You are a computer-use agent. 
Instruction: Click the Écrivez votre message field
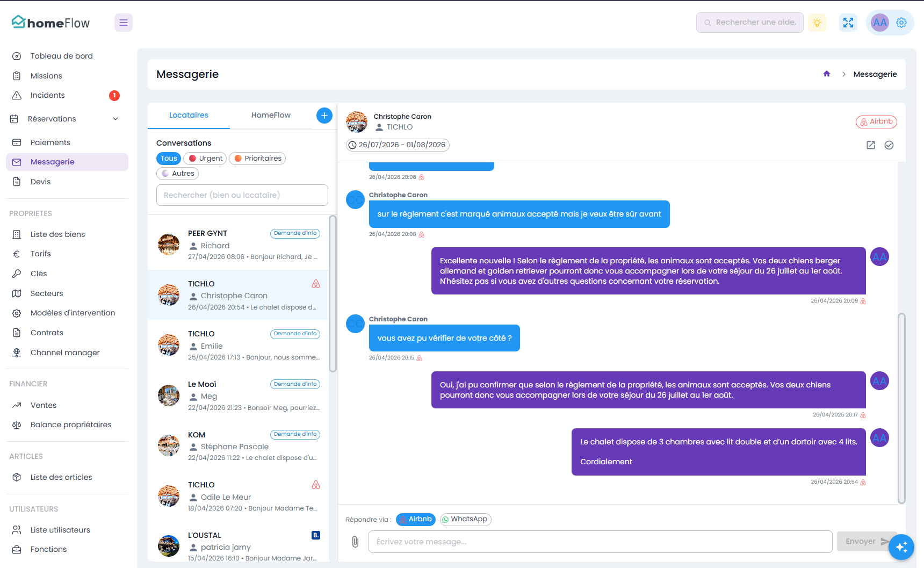click(x=601, y=542)
